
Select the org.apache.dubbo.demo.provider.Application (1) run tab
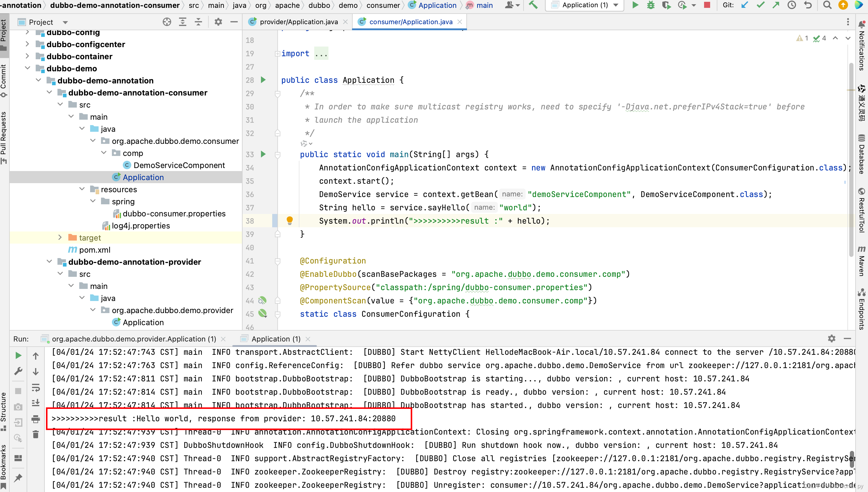click(134, 339)
